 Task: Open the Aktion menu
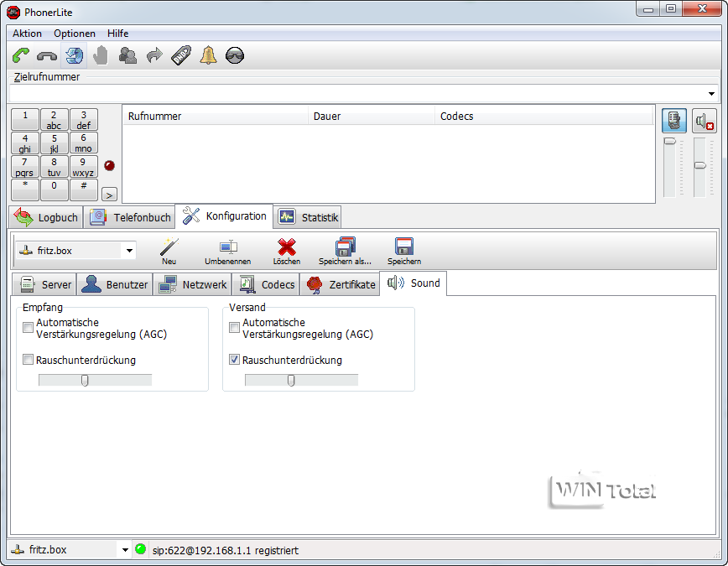coord(27,34)
